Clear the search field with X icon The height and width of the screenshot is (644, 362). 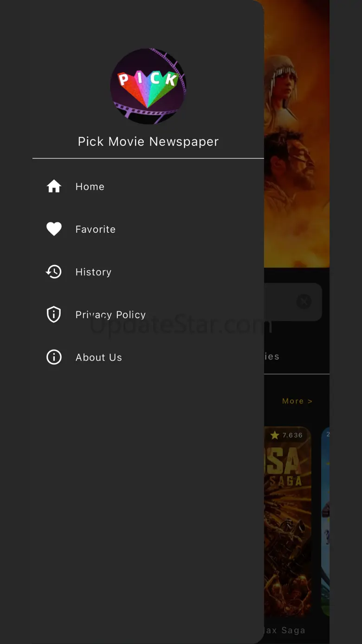tap(304, 301)
